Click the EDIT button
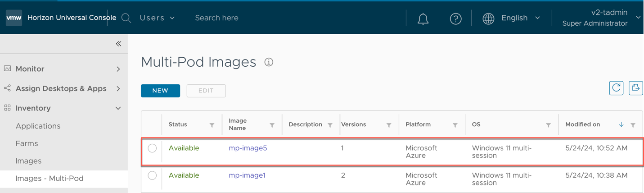Image resolution: width=644 pixels, height=193 pixels. click(206, 91)
